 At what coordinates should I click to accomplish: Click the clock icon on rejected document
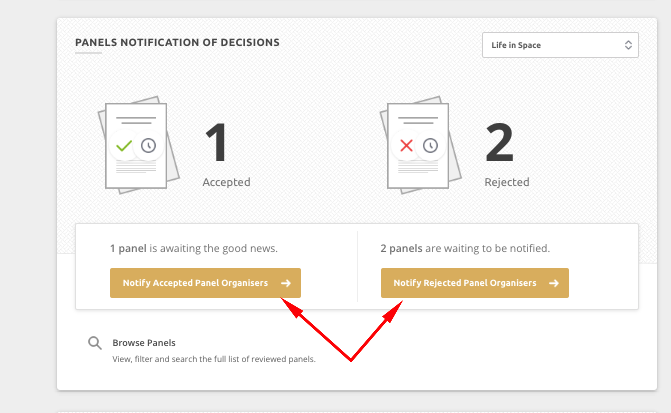(x=430, y=146)
